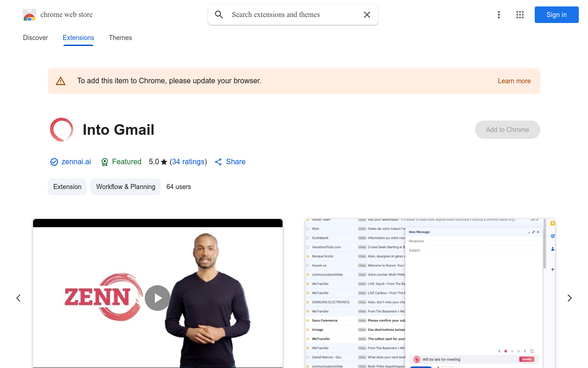Select the Extensions tab
The width and height of the screenshot is (588, 368).
[79, 38]
